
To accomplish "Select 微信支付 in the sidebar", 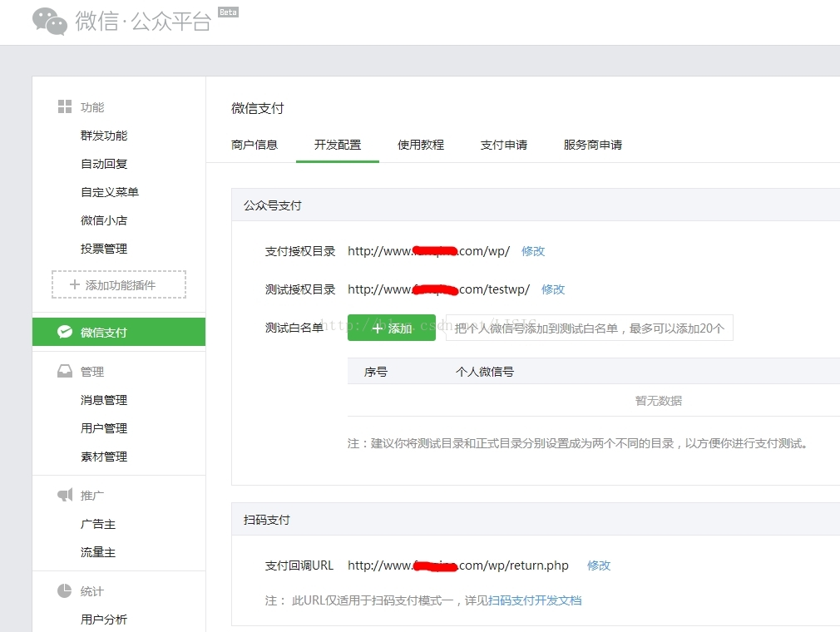I will tap(119, 332).
